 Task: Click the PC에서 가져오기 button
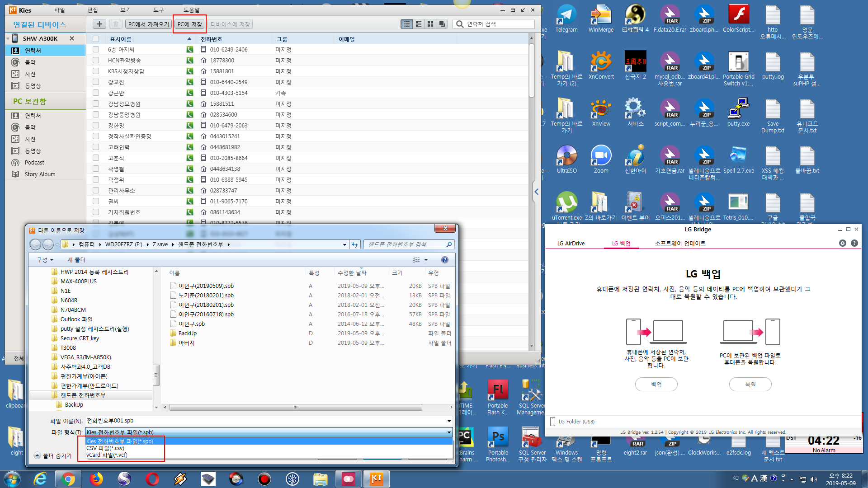tap(148, 24)
